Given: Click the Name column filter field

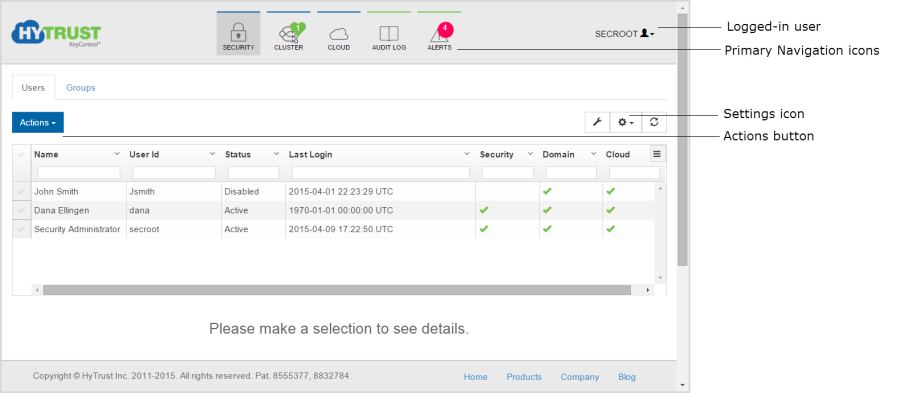Looking at the screenshot, I should click(79, 173).
